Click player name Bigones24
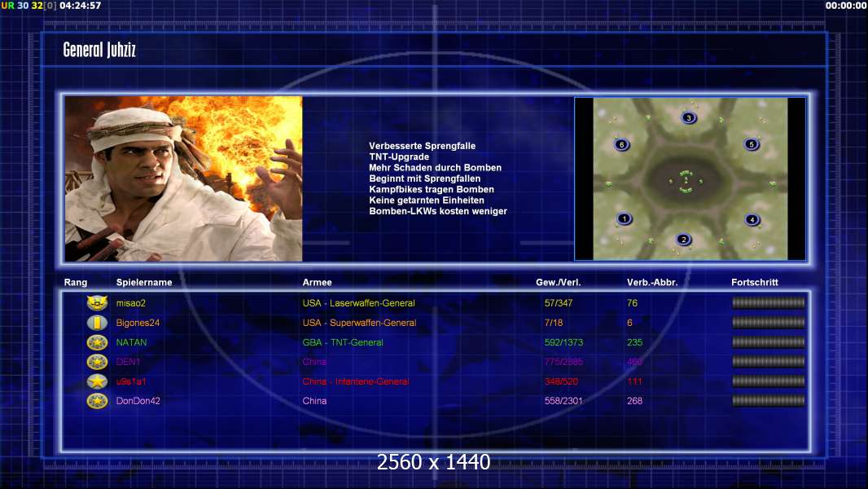 point(138,323)
